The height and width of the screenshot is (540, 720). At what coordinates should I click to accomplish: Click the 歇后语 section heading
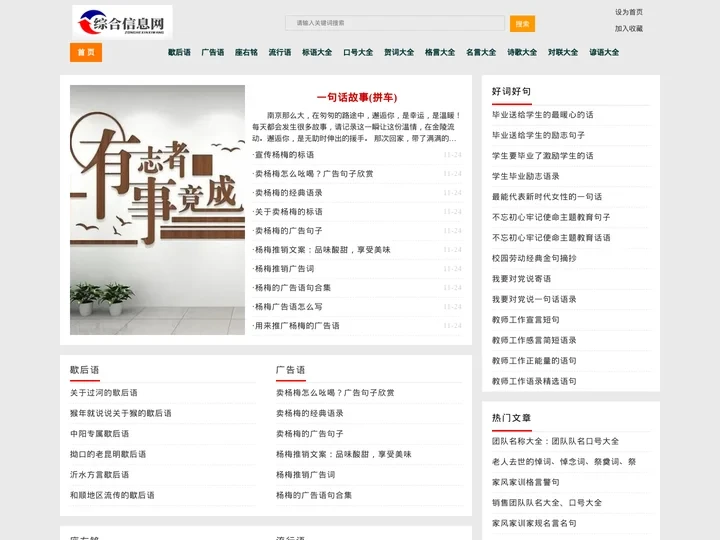(x=84, y=370)
